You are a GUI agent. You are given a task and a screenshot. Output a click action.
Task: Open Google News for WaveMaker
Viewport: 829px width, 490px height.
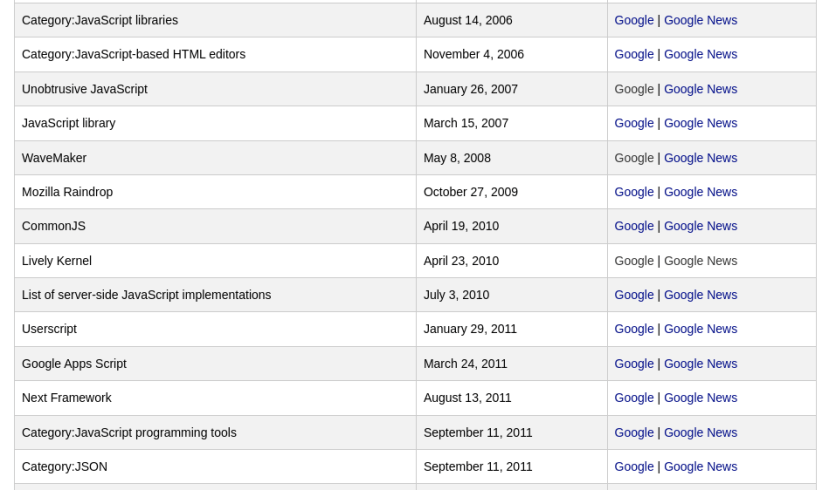pos(700,158)
